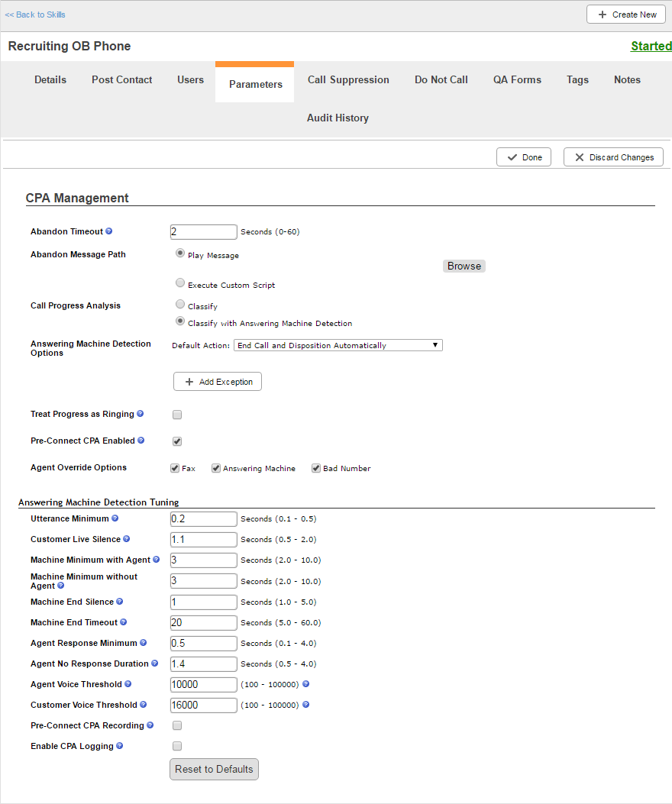Choose the Classify radio option
The image size is (672, 804).
(180, 304)
